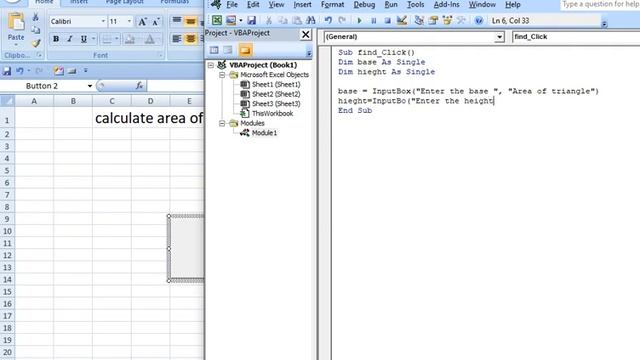Click the 'Type a question for help' box
The width and height of the screenshot is (640, 360).
(600, 5)
